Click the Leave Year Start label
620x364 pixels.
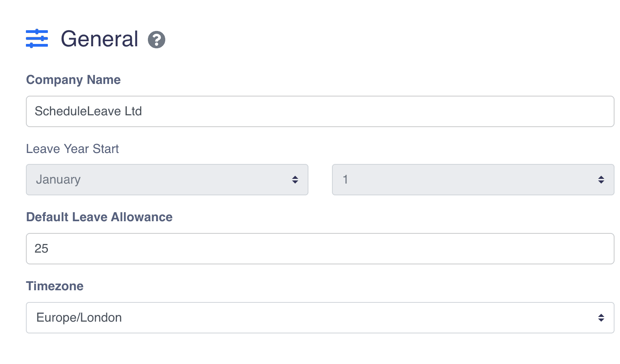click(x=72, y=149)
